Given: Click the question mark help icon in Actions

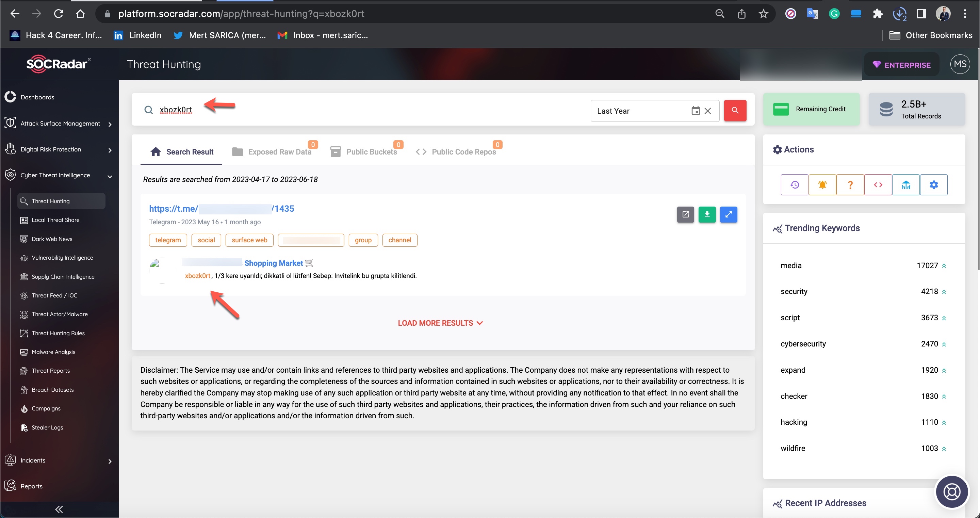Looking at the screenshot, I should 850,185.
